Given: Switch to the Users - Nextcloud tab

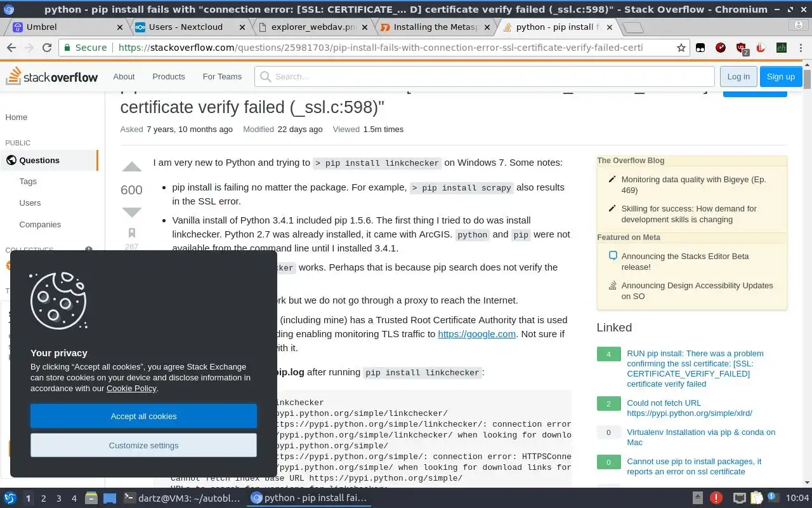Looking at the screenshot, I should (x=190, y=27).
